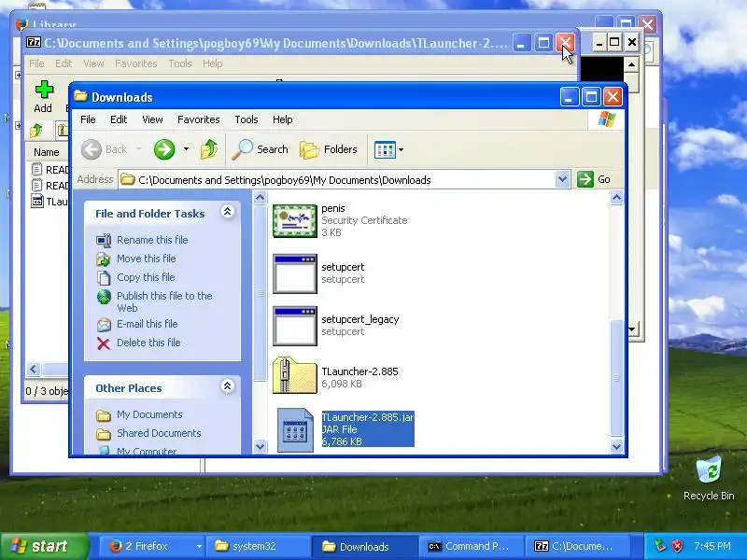Click E-mail this file link
Screen dimensions: 747x560
[148, 324]
